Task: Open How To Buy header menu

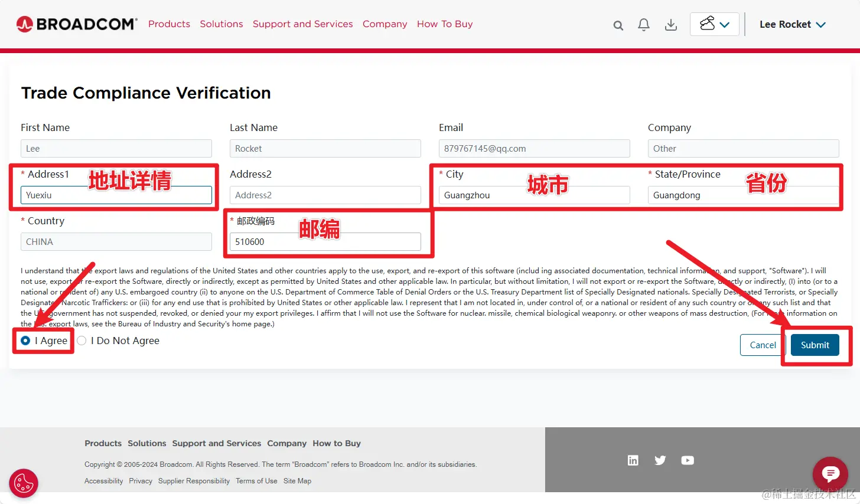Action: 445,24
